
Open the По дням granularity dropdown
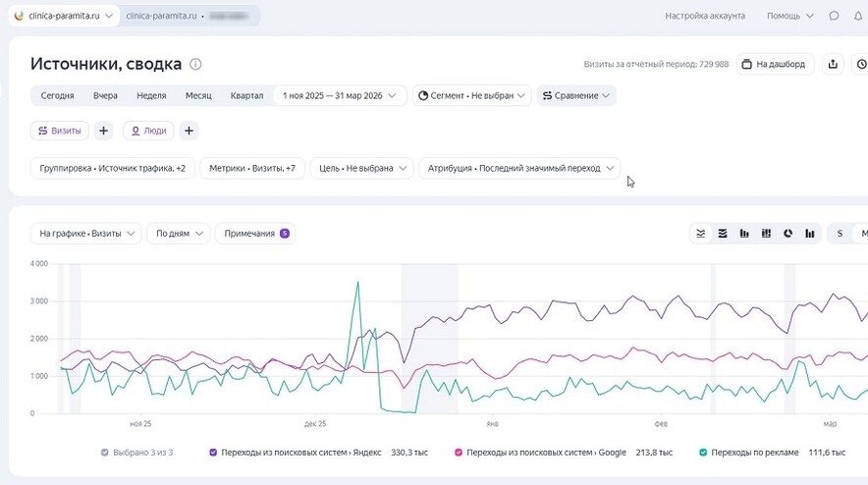tap(179, 234)
